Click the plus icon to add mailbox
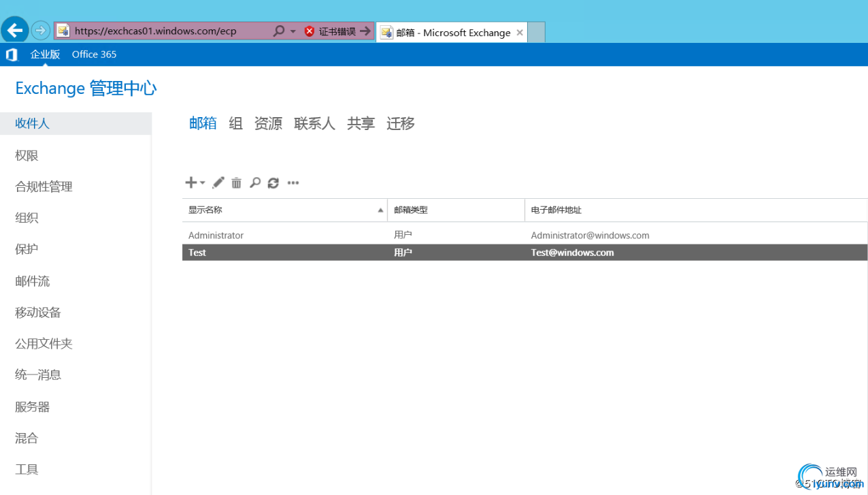 [191, 182]
